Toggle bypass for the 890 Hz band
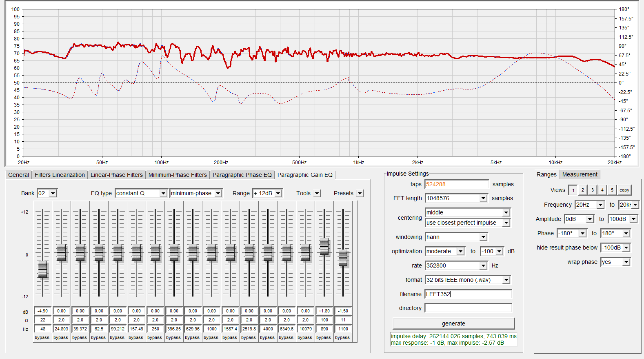The height and width of the screenshot is (359, 644). [x=324, y=337]
